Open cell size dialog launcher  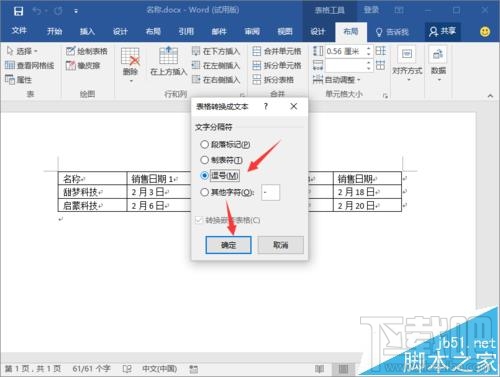pos(385,96)
